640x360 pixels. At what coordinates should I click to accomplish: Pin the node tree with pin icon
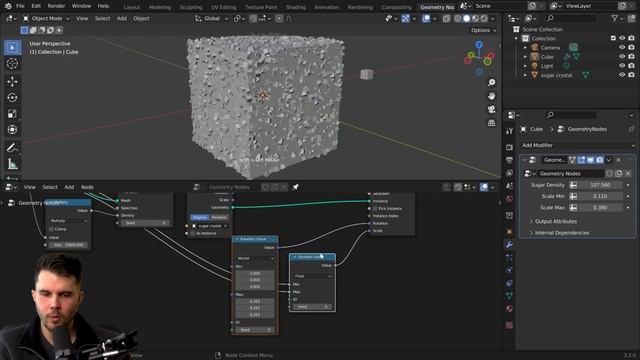pyautogui.click(x=296, y=187)
